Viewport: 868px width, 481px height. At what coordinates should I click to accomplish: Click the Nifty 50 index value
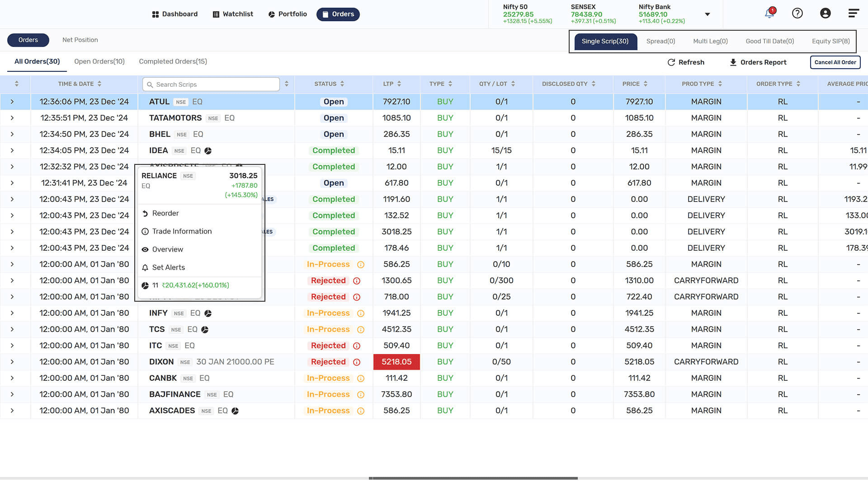(x=518, y=14)
